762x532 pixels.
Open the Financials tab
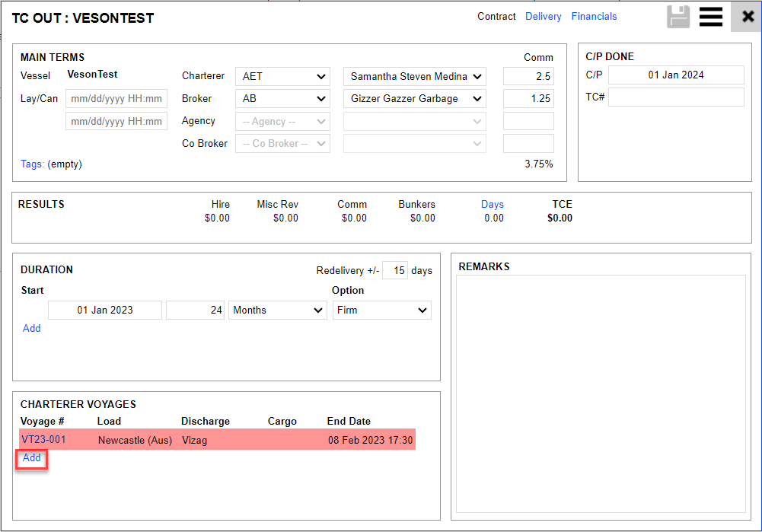(594, 17)
